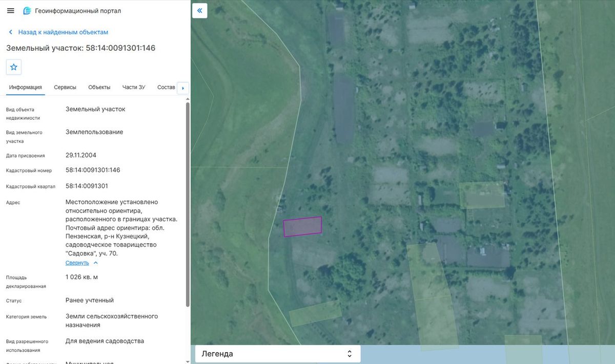Expand the Легенда dropdown
This screenshot has height=364, width=615.
[278, 354]
